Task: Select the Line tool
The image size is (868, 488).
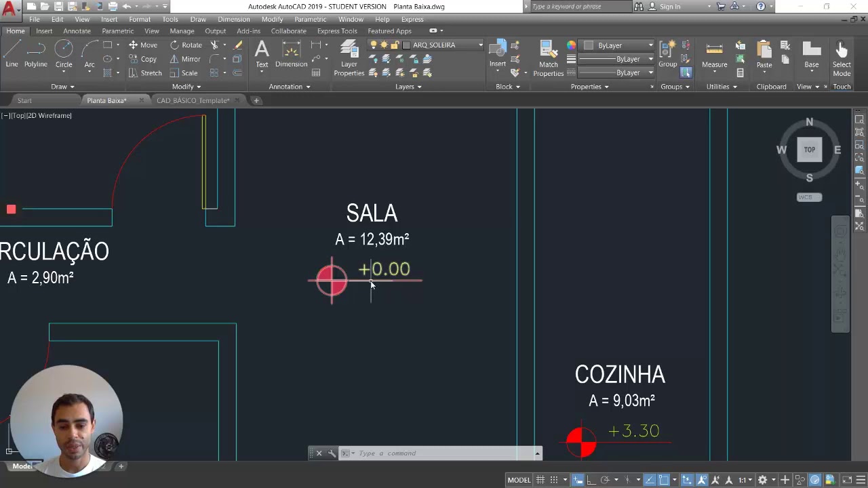Action: tap(12, 54)
